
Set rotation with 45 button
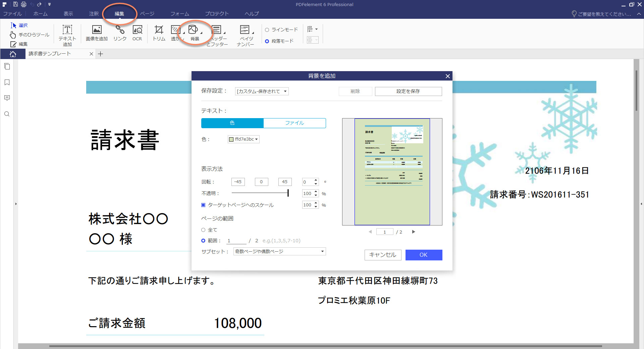point(285,182)
